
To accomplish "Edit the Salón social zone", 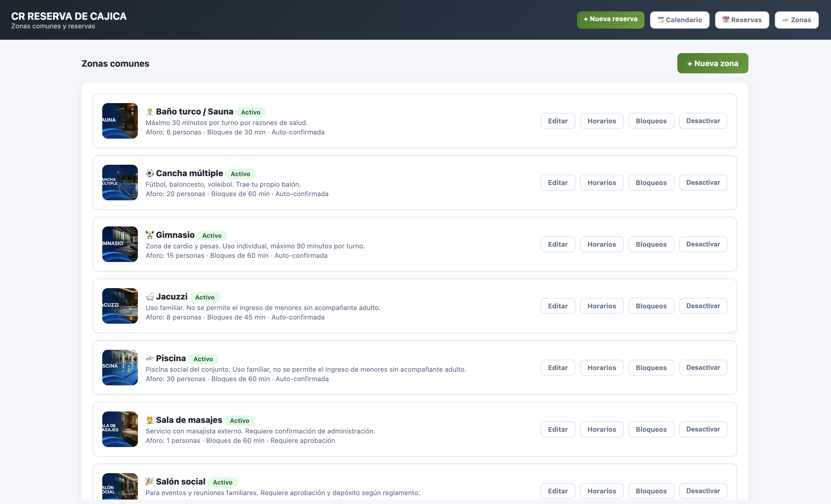I will [558, 491].
